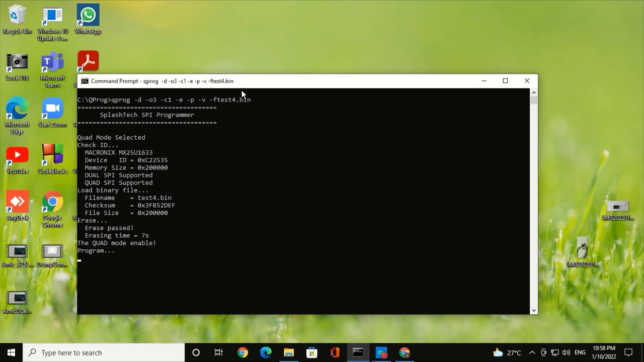Click the Command Prompt title bar icon
The image size is (644, 362).
pos(85,81)
